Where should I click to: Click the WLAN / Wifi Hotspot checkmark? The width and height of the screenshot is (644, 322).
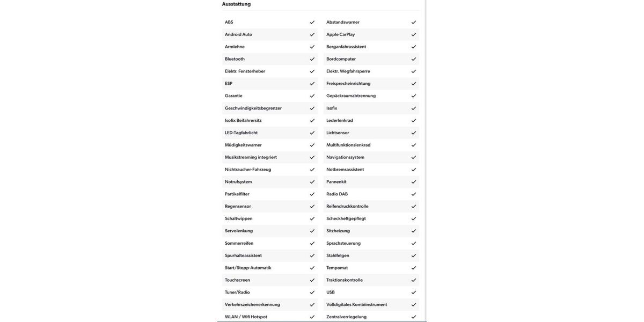pos(312,317)
